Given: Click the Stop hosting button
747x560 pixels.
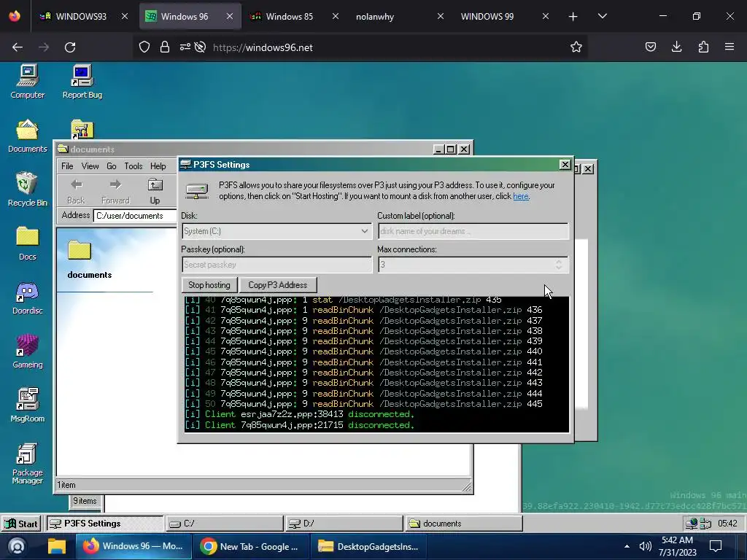Looking at the screenshot, I should [209, 285].
